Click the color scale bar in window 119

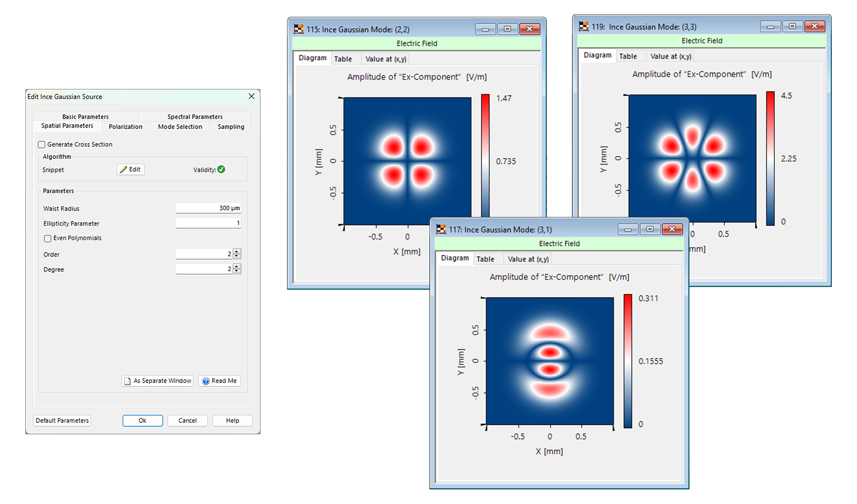[x=770, y=158]
